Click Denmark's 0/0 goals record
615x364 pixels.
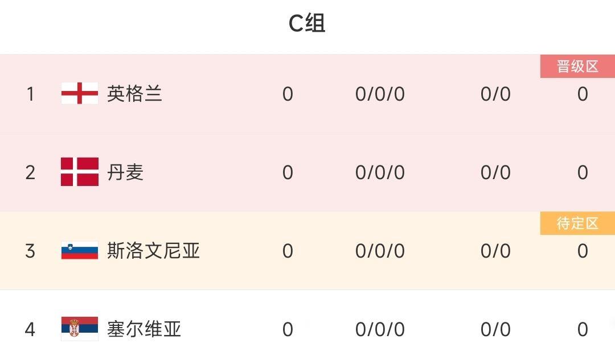click(495, 172)
